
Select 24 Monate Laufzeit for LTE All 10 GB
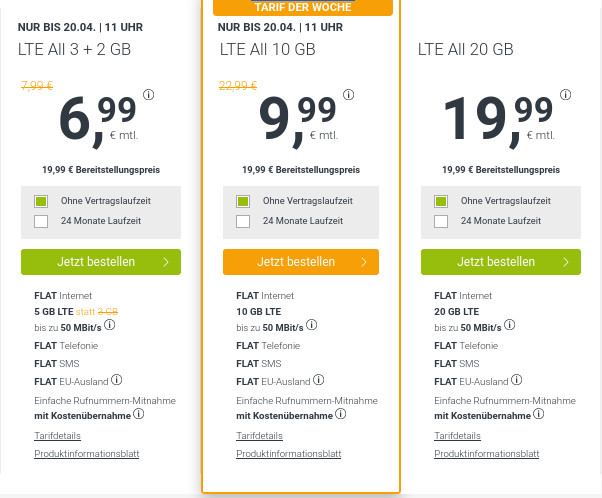243,221
